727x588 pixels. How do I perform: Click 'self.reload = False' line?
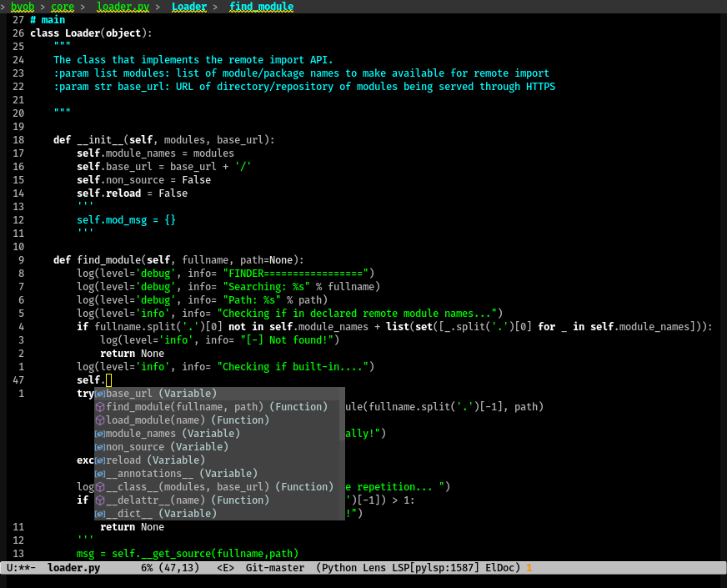pyautogui.click(x=132, y=193)
